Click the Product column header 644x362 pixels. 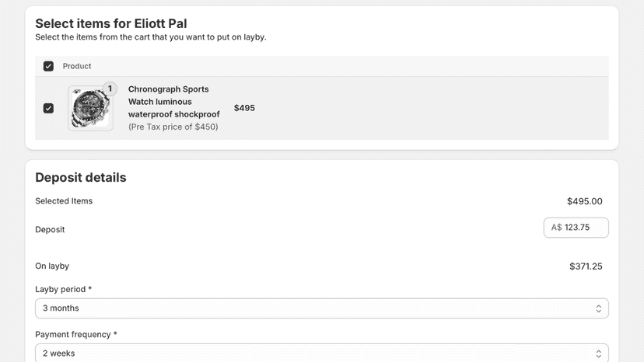(77, 66)
